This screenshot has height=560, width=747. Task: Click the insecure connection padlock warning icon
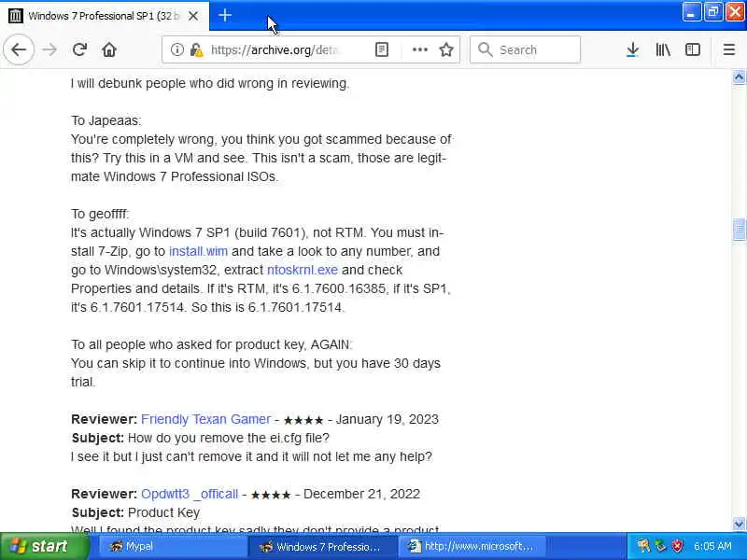tap(196, 49)
